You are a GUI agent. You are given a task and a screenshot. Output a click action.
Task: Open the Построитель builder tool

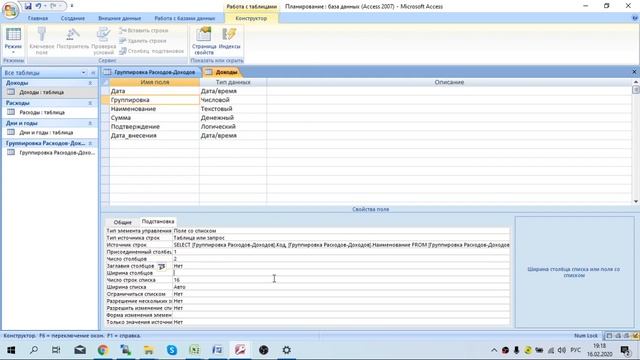pyautogui.click(x=73, y=39)
